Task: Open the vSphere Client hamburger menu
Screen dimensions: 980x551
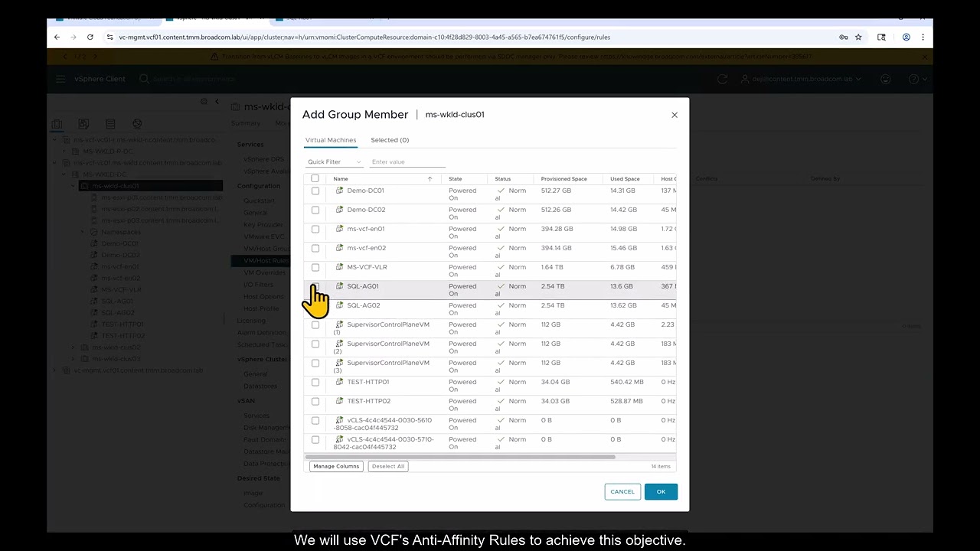Action: pyautogui.click(x=60, y=79)
